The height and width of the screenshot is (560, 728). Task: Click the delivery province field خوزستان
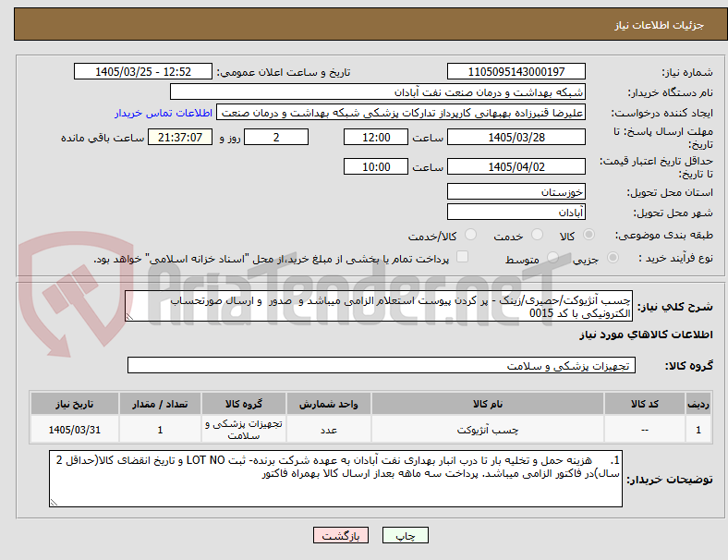point(516,192)
